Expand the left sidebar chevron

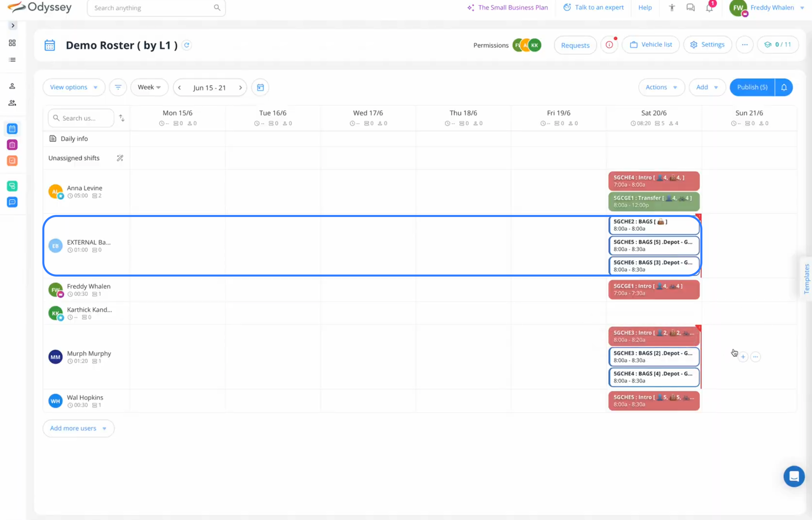(13, 26)
